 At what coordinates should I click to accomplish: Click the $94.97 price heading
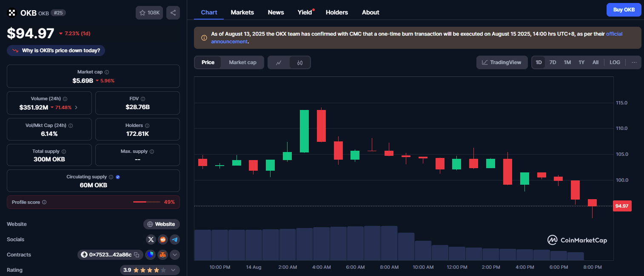click(x=31, y=33)
